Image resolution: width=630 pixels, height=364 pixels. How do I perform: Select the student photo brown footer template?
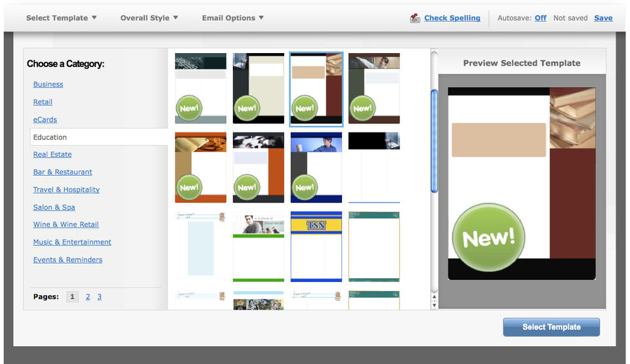point(374,88)
